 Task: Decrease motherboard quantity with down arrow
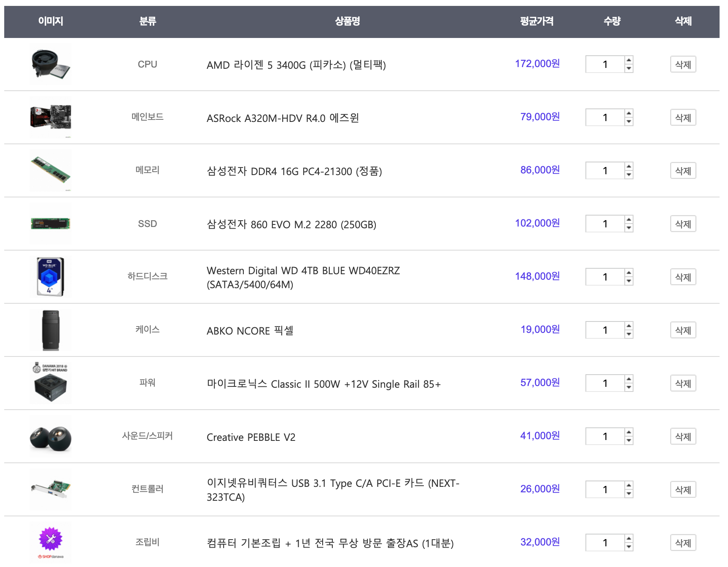(629, 122)
